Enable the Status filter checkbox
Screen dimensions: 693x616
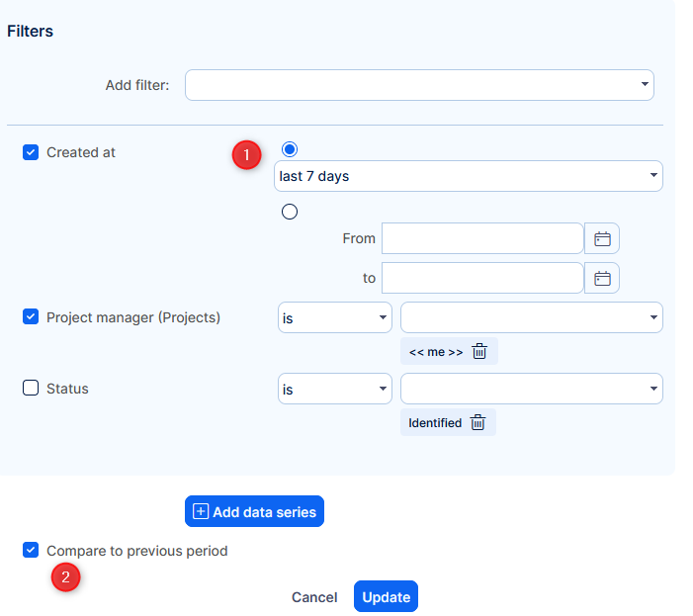click(31, 389)
